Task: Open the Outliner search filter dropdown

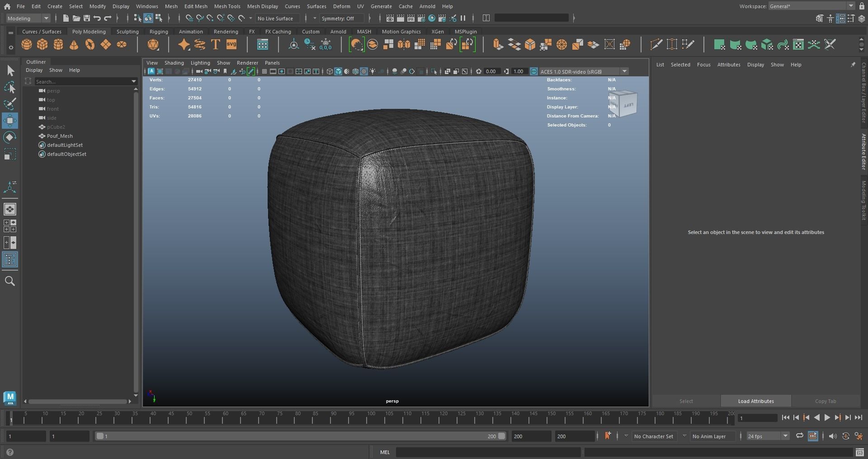Action: [134, 81]
